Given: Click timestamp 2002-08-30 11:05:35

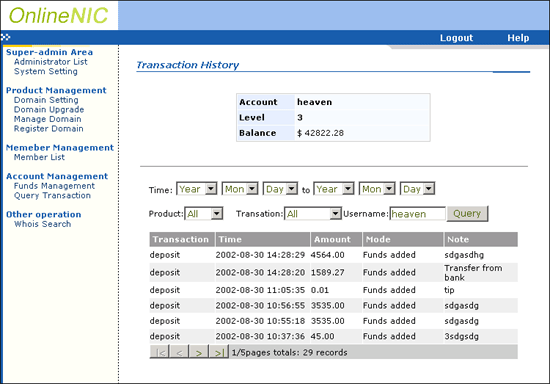Looking at the screenshot, I should point(260,290).
